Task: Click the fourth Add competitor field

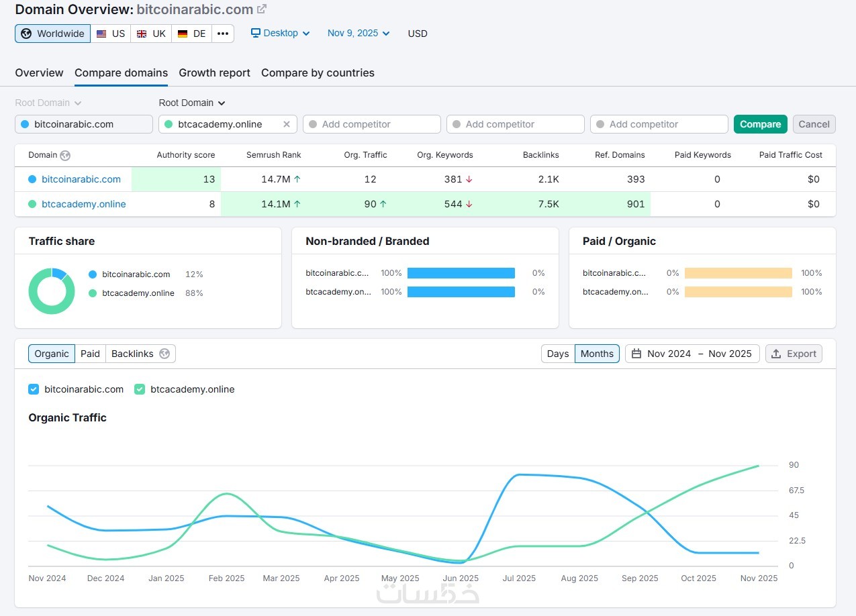Action: tap(515, 124)
